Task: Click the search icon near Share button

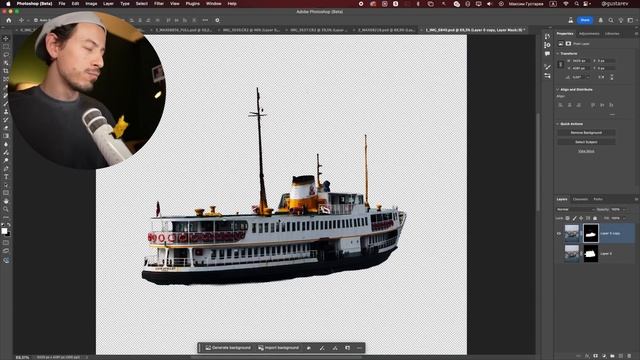Action: [611, 20]
